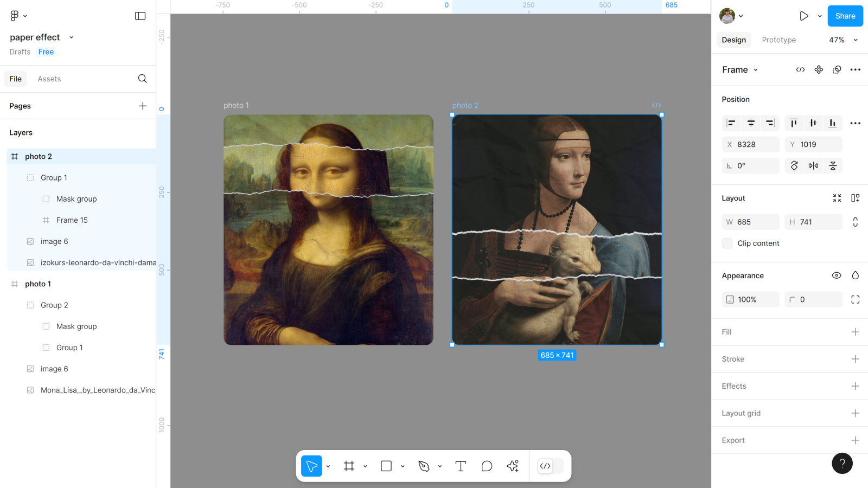Screen dimensions: 868x488
Task: Select the Pen tool
Action: point(424,466)
